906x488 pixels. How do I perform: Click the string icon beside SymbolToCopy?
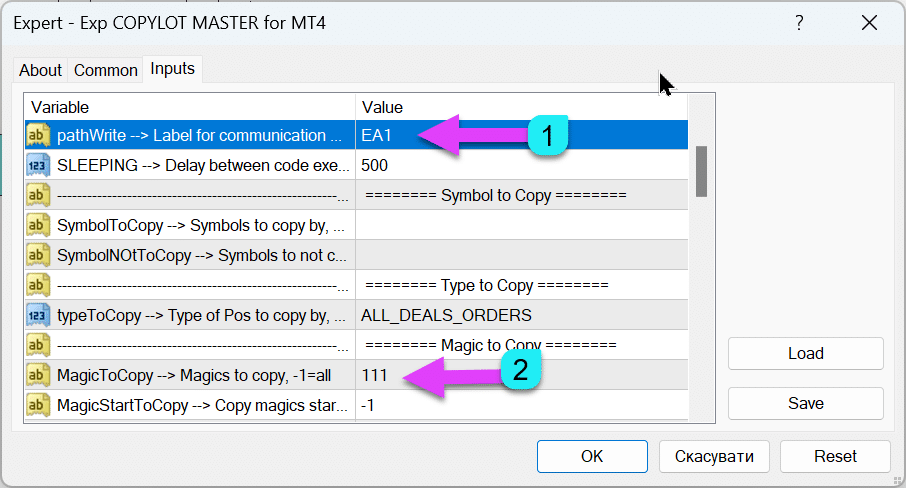coord(39,225)
